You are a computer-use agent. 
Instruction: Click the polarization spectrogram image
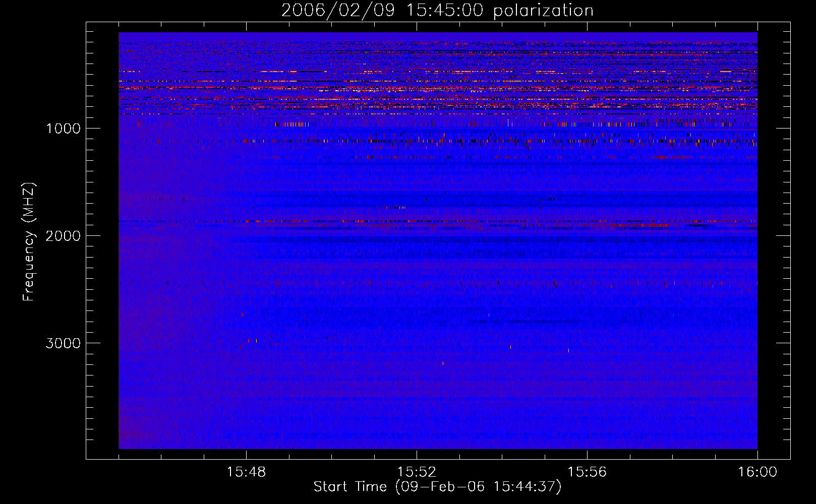[438, 240]
